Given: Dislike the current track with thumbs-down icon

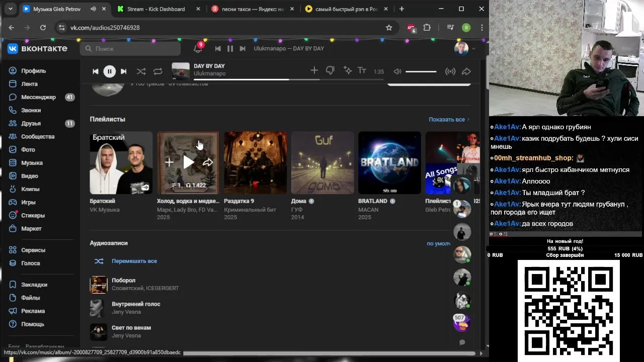Looking at the screenshot, I should coord(330,70).
